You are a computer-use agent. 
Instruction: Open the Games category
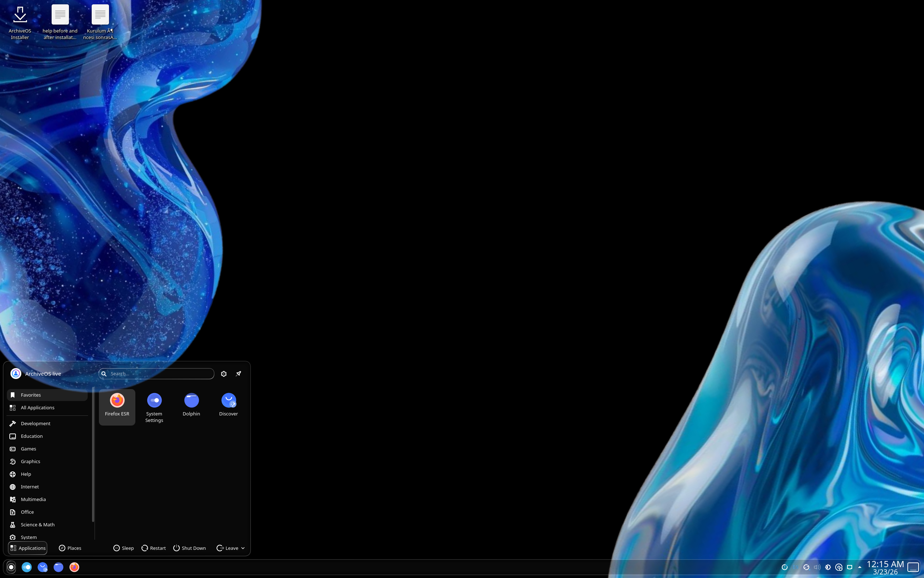47,448
